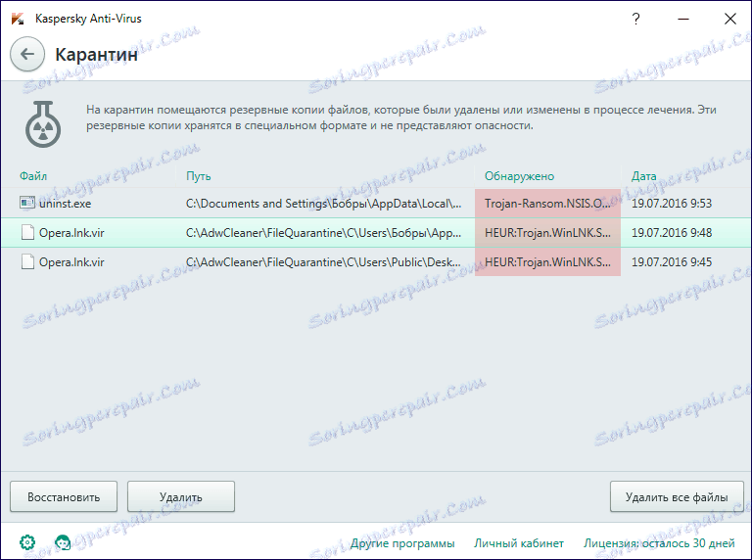The image size is (752, 560).
Task: Click the Карантин page heading
Action: [96, 55]
